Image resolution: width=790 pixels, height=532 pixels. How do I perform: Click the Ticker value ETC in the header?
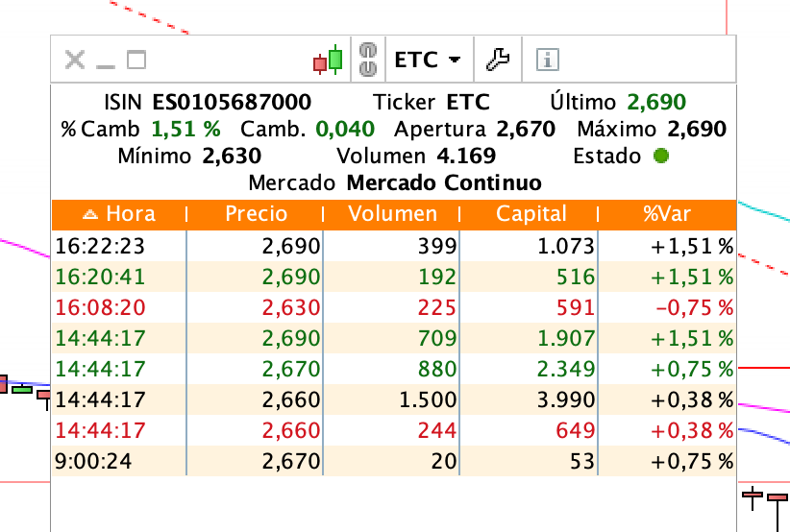coord(468,102)
